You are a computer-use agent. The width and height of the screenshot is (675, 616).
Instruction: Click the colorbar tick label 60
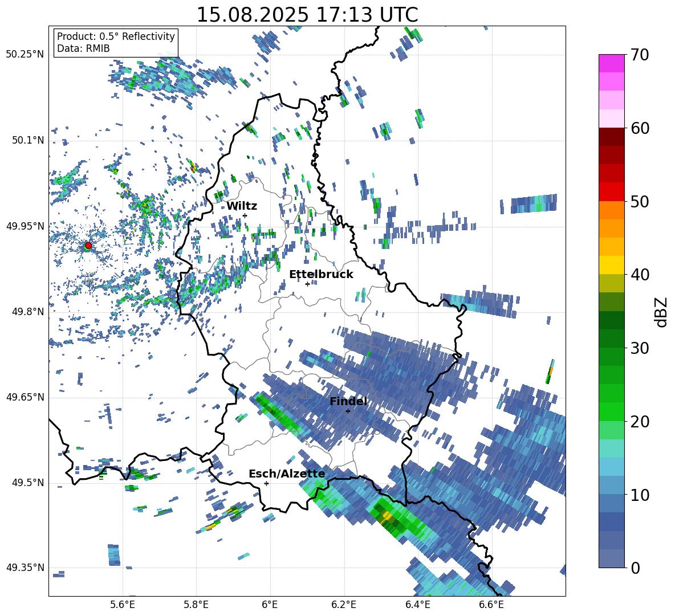pos(640,128)
